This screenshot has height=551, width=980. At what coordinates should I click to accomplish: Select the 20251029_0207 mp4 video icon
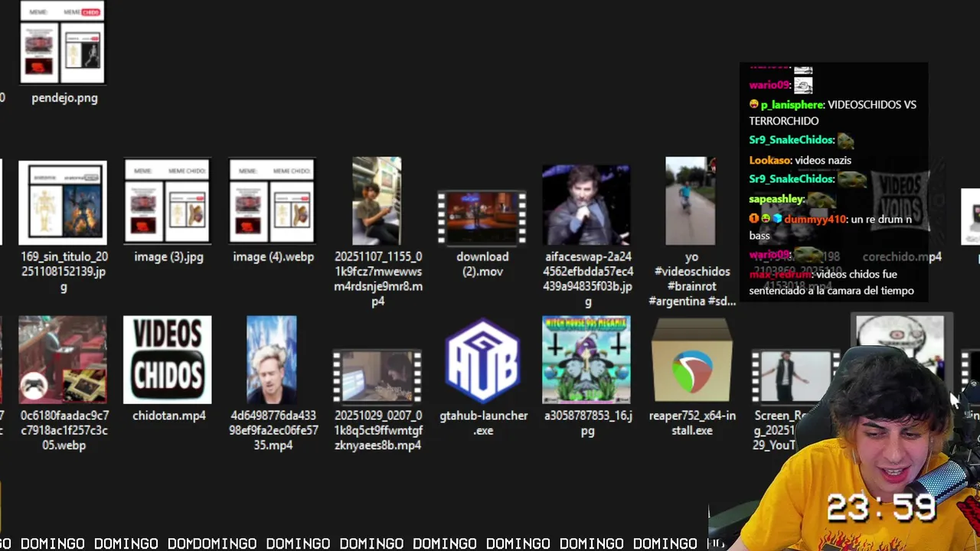[377, 377]
